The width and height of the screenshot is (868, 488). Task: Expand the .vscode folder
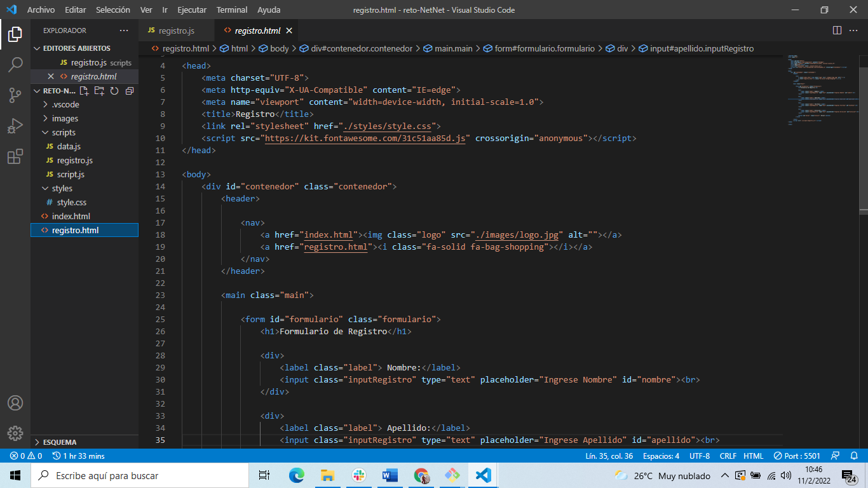(84, 104)
